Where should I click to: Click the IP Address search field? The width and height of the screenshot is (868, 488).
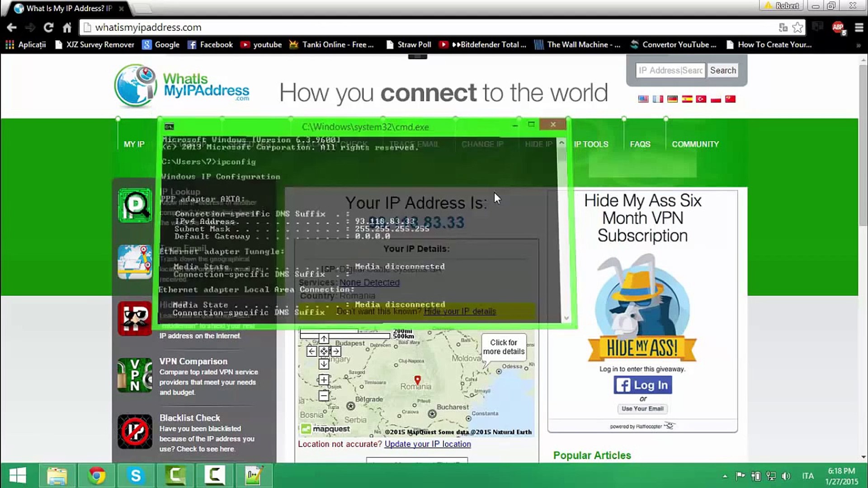click(670, 70)
